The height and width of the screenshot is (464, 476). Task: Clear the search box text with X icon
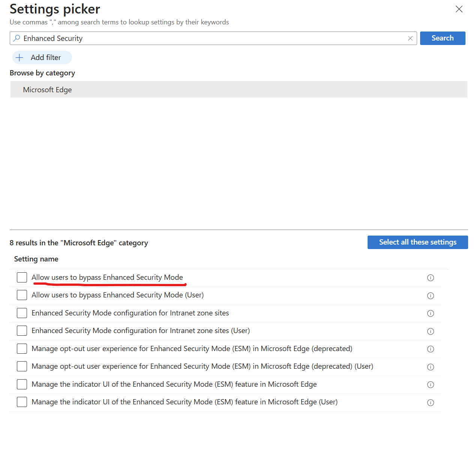click(x=410, y=38)
